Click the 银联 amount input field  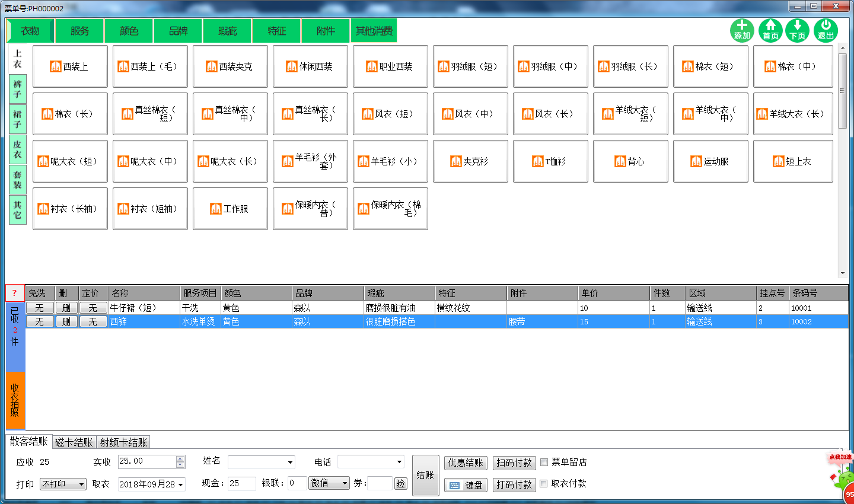pyautogui.click(x=297, y=483)
